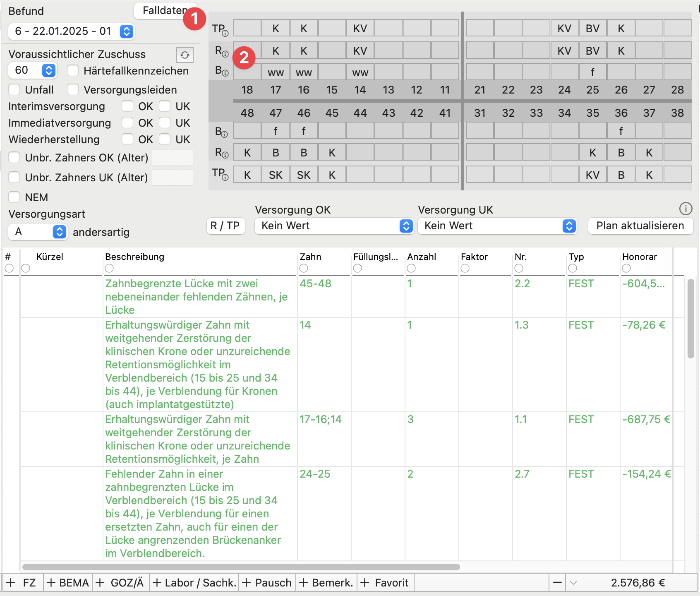Click info icon beside lower TP row
700x596 pixels.
point(225,178)
